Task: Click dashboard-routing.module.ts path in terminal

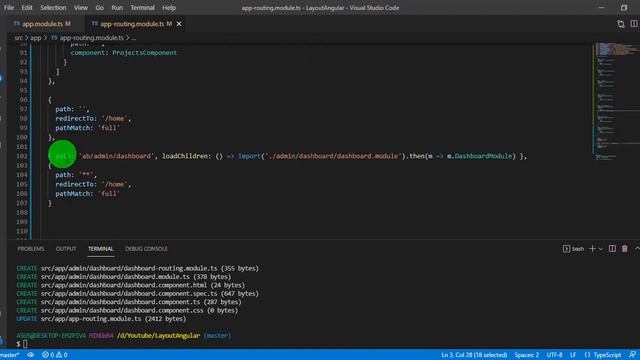Action: click(129, 269)
